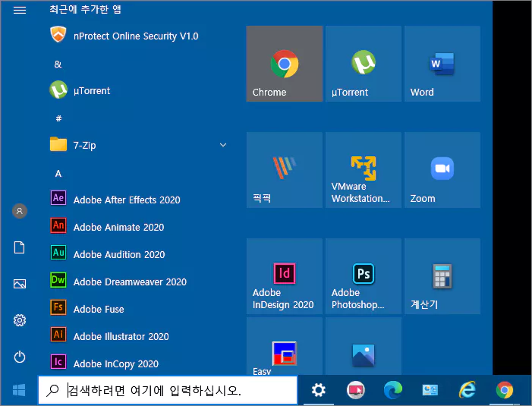Launch the VMware Workstation tile
This screenshot has width=532, height=406.
pyautogui.click(x=364, y=170)
